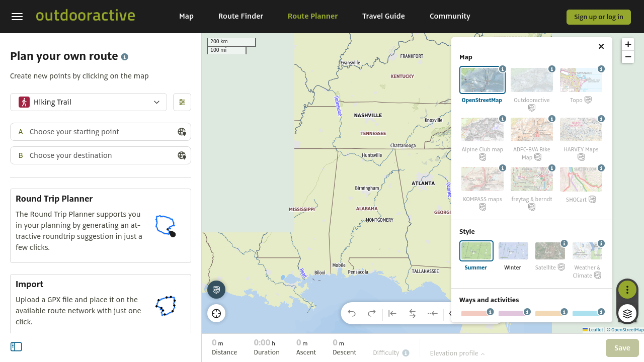Undo the last route step
Image resolution: width=644 pixels, height=362 pixels.
(x=352, y=314)
